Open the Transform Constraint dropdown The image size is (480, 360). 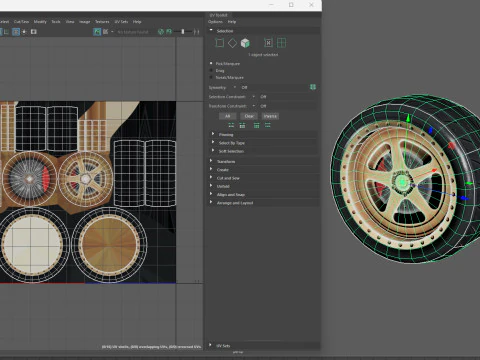[x=254, y=106]
